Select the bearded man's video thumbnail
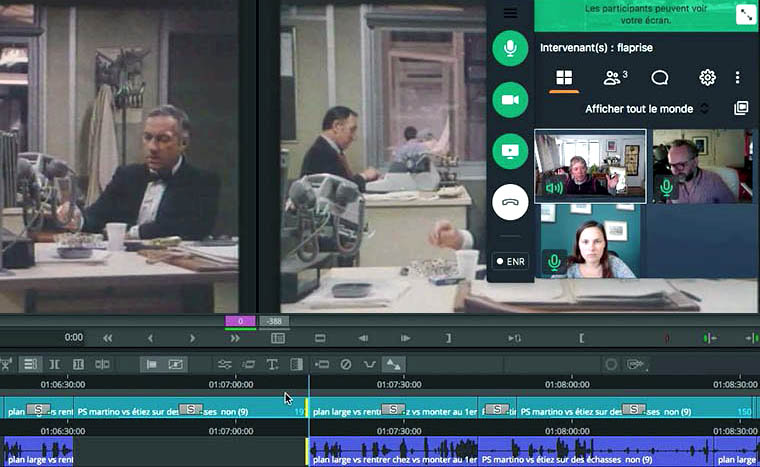This screenshot has height=467, width=760. (703, 165)
